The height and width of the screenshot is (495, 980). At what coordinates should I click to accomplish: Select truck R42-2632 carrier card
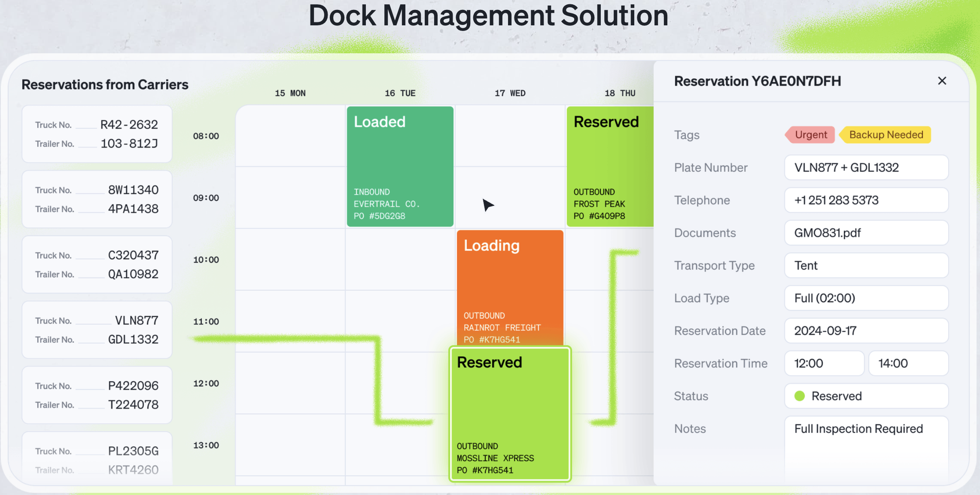point(97,134)
